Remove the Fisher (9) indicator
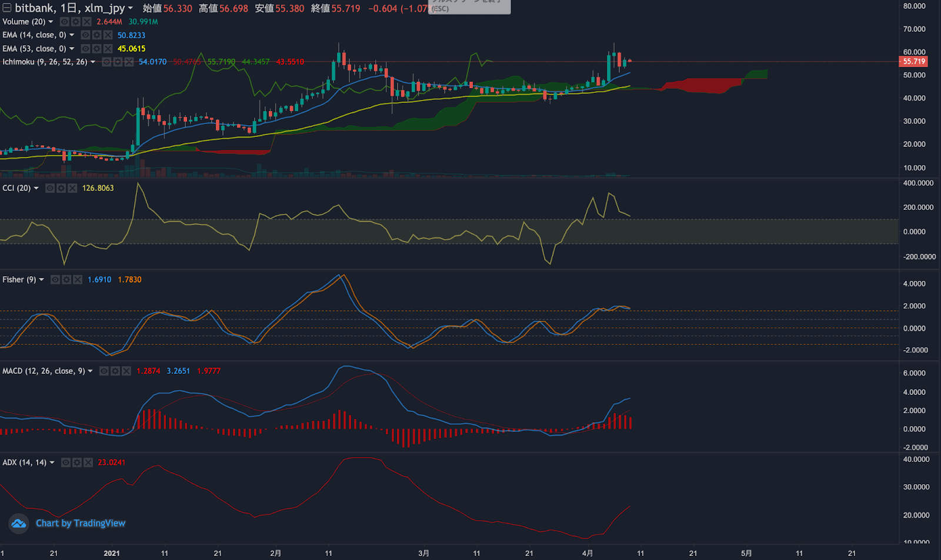The width and height of the screenshot is (941, 560). point(77,280)
